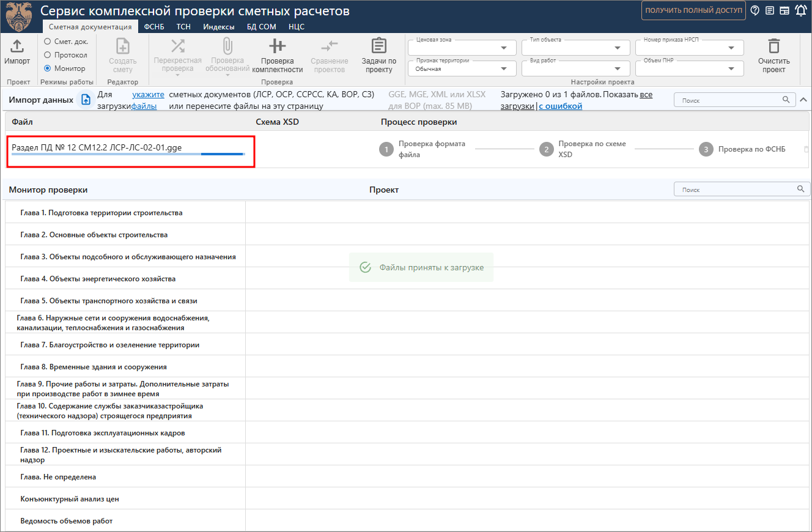Collapse the Импорт данных panel chevron
Screen dimensions: 812x532
pos(803,100)
